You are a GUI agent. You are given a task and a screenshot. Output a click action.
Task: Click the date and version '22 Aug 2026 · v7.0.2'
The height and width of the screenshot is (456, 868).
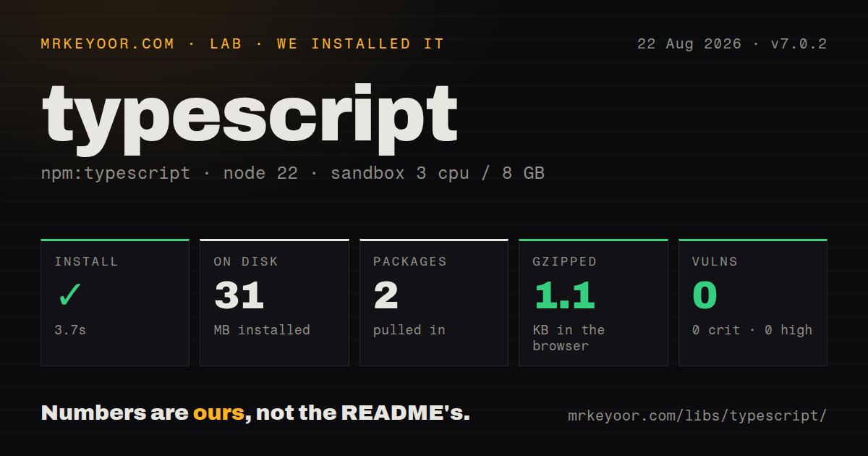pyautogui.click(x=732, y=44)
